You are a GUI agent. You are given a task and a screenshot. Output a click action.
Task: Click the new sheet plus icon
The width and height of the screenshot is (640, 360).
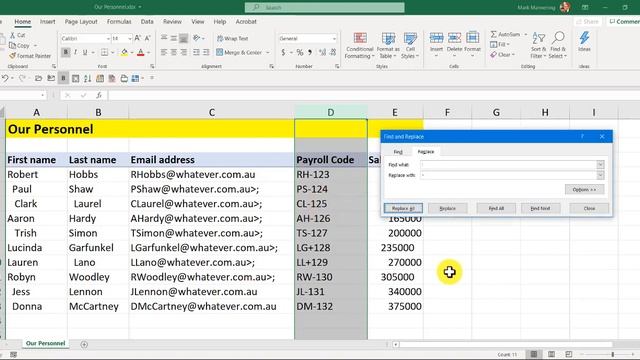click(84, 344)
